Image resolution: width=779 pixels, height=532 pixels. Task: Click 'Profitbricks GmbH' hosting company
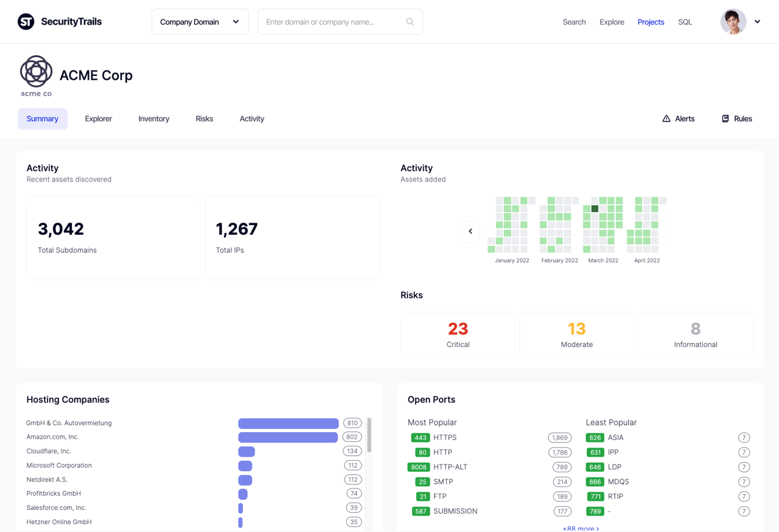tap(54, 494)
